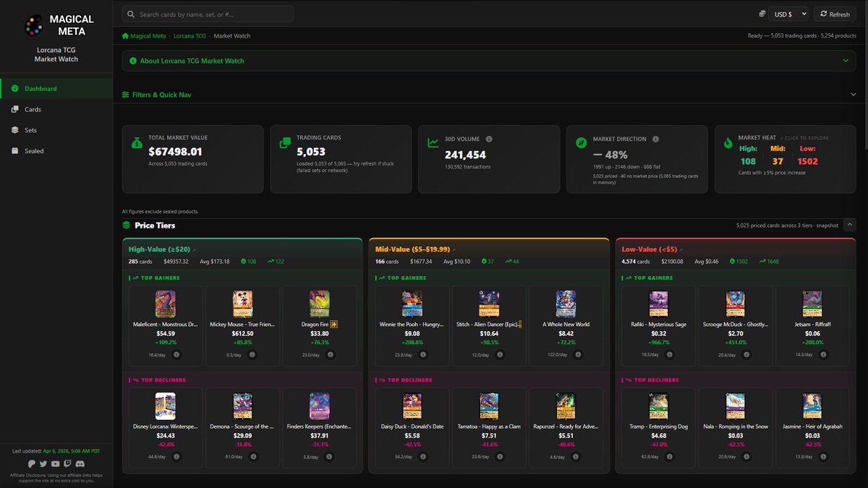Click the magnifier icon in the search bar
The height and width of the screenshot is (488, 868).
[131, 14]
